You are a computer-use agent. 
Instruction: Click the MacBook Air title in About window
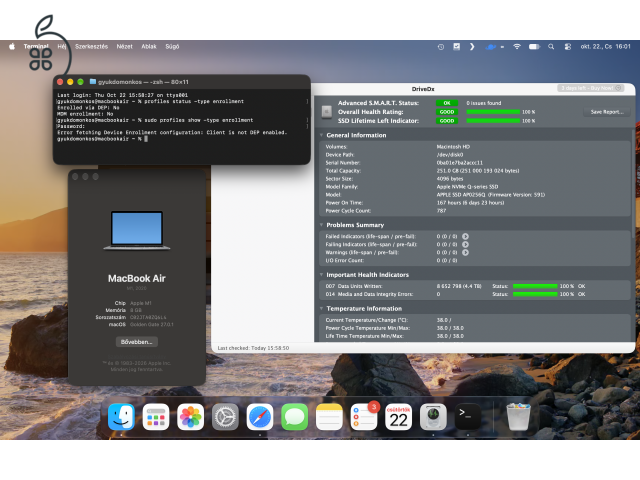pos(137,279)
